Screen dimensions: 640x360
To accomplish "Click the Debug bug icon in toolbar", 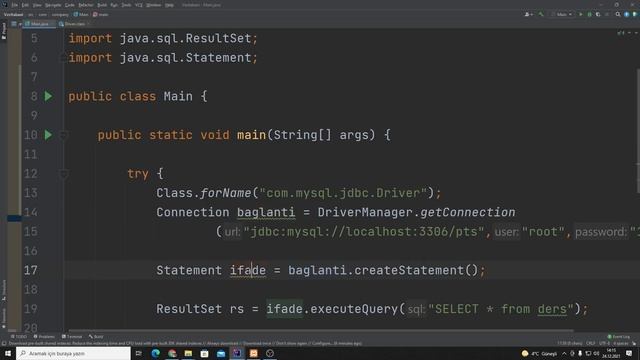I will tap(589, 14).
